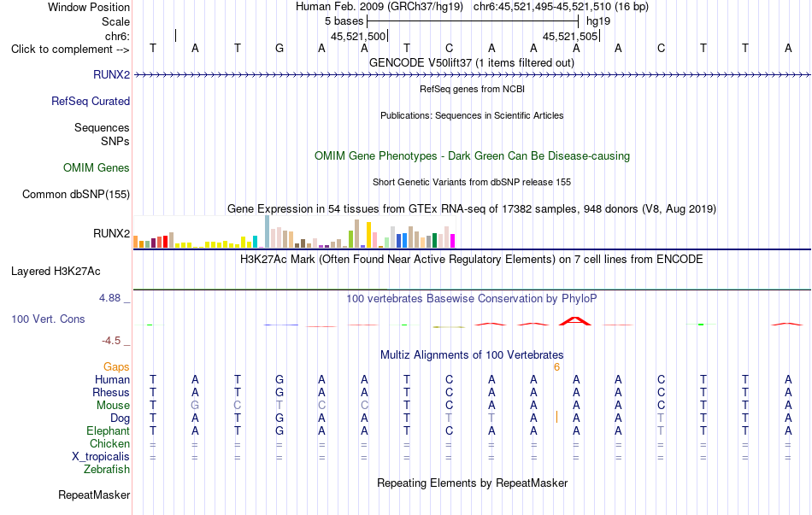Click the tallest blue-grey GTEx expression bar
The width and height of the screenshot is (812, 515).
pos(268,231)
